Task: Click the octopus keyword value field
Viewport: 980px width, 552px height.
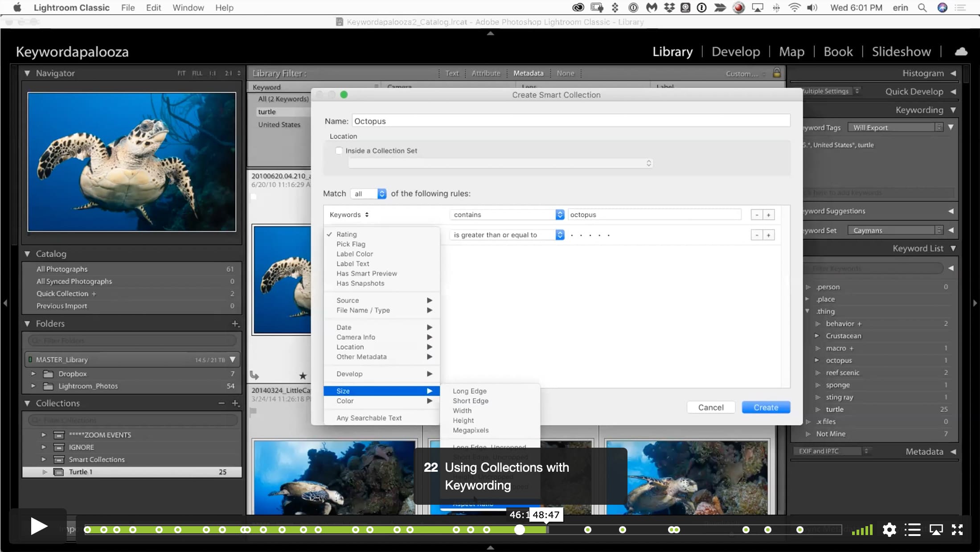Action: (x=655, y=215)
